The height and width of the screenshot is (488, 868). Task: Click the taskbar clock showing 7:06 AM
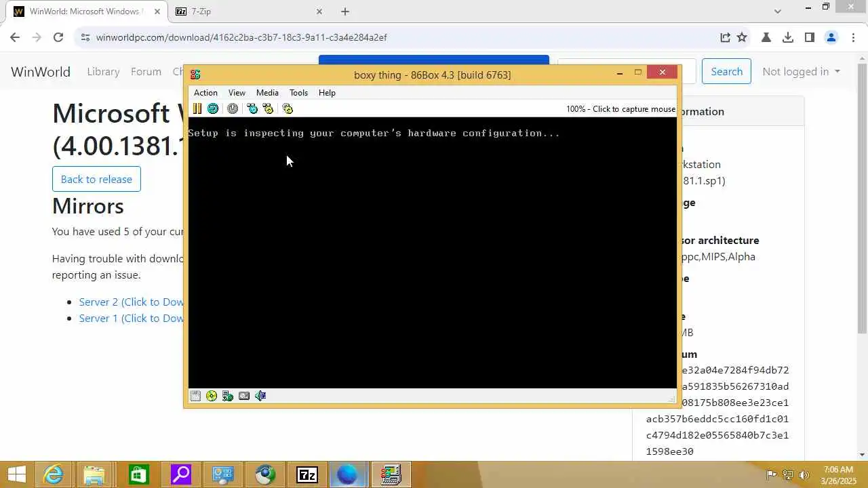(839, 475)
